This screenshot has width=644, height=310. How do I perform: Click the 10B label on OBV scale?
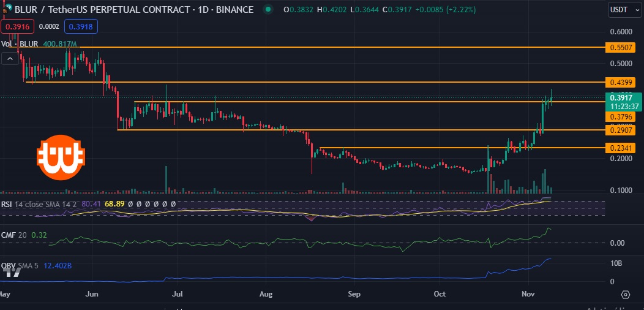tap(616, 263)
